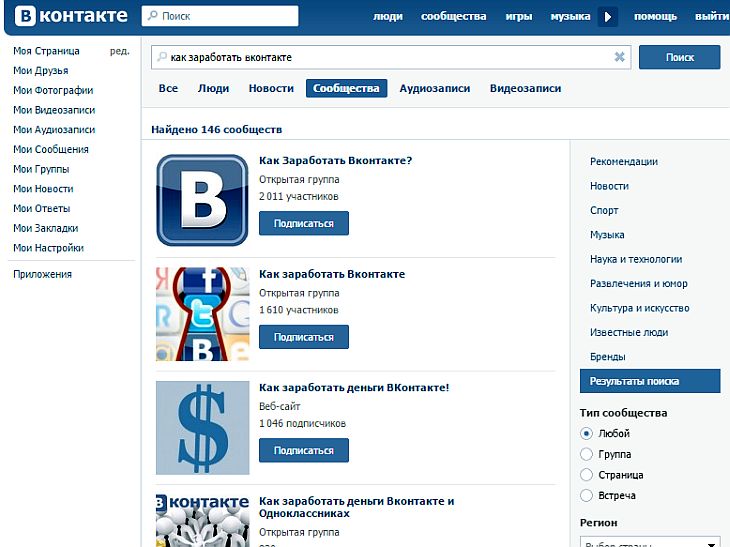Open 'Как заработать деньги Вконтакте и Одноклассниках' link
Image resolution: width=730 pixels, height=547 pixels.
coord(357,507)
